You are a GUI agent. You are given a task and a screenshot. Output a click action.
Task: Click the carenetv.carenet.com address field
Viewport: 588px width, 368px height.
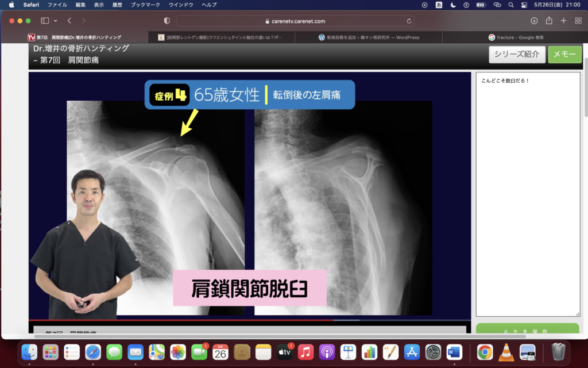[x=295, y=21]
